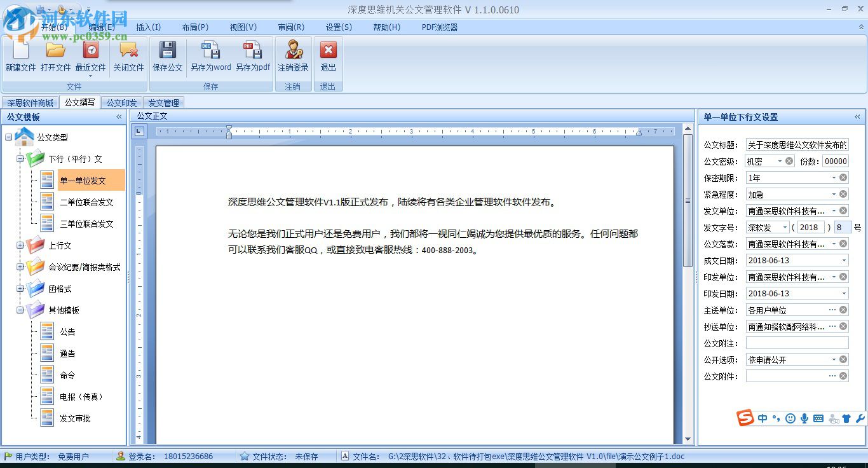Browse 公文附件 with the ellipsis button

point(832,376)
